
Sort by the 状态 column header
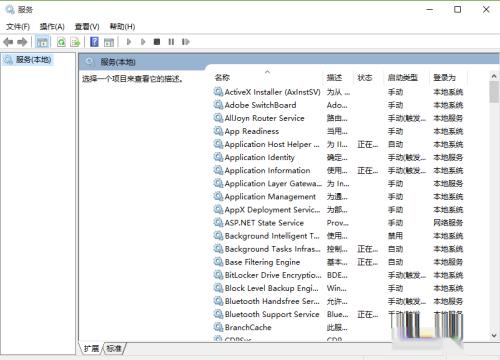coord(368,78)
